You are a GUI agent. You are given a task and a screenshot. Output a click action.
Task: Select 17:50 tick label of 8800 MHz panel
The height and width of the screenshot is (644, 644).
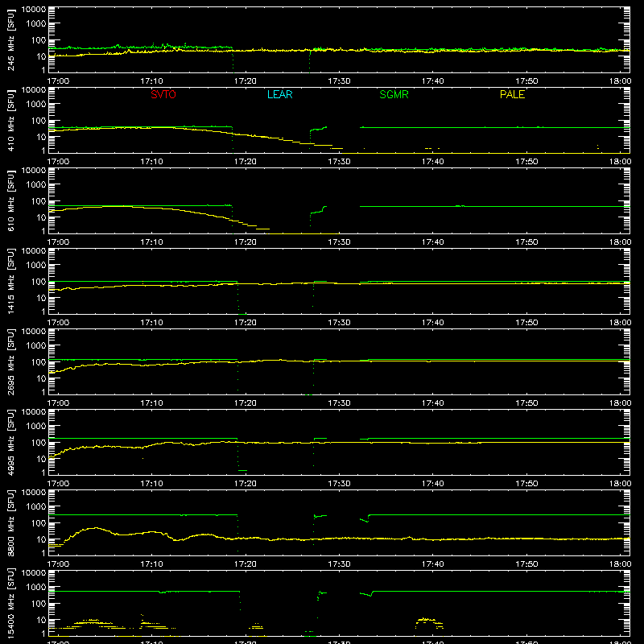[526, 564]
